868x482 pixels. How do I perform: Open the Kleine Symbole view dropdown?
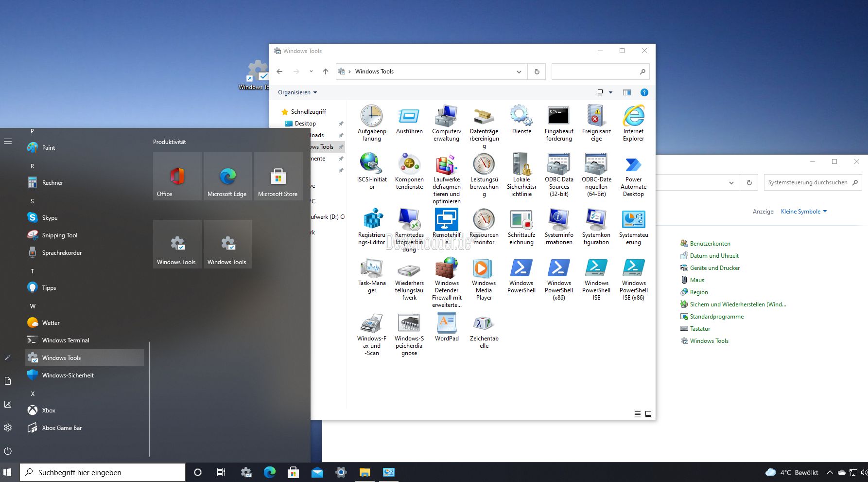click(804, 212)
